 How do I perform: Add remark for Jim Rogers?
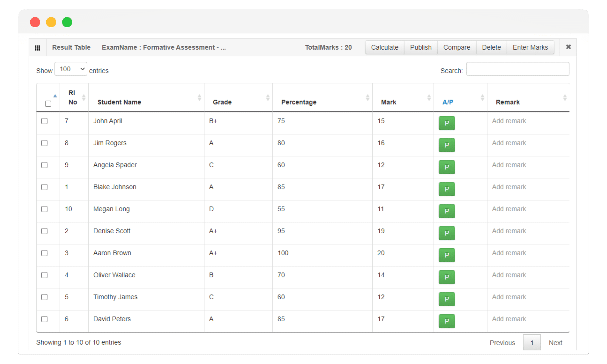point(509,143)
